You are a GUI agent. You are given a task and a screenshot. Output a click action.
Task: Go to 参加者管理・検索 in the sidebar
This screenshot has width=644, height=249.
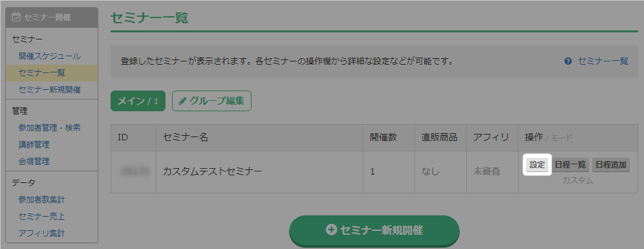click(49, 127)
